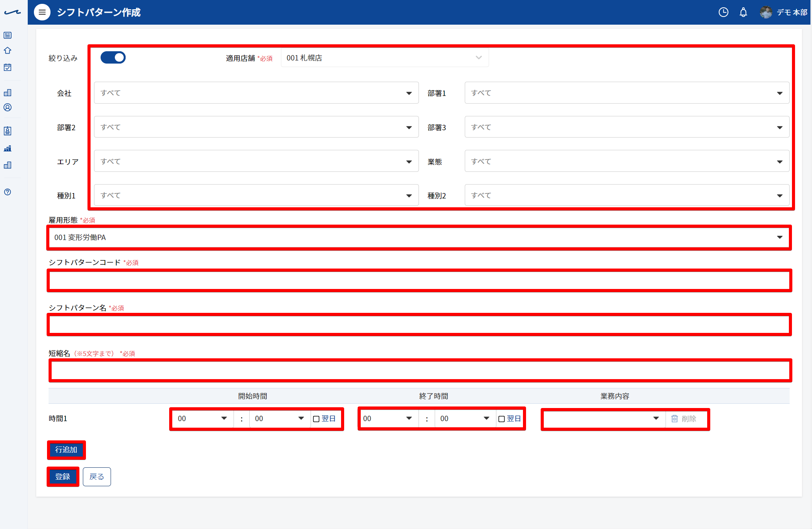Click the trash icon beside 削除
Viewport: 812px width, 529px height.
pos(674,418)
